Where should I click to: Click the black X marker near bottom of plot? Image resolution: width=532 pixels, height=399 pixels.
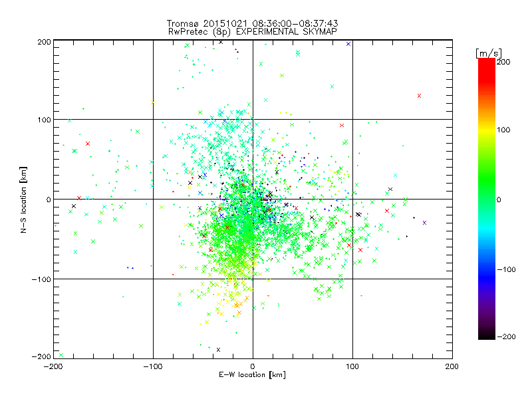[218, 350]
